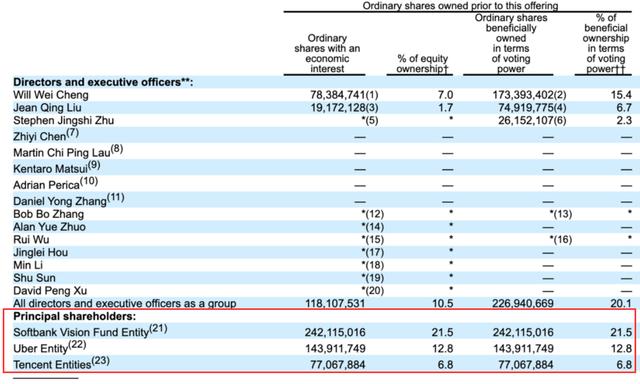Select the Principal shareholders heading
Viewport: 640px width, 384px height.
click(75, 317)
